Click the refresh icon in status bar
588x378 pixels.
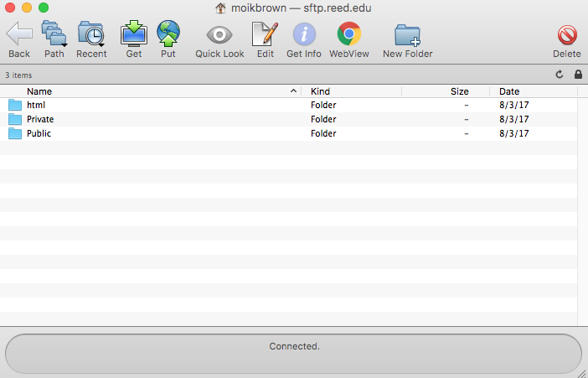(x=560, y=75)
